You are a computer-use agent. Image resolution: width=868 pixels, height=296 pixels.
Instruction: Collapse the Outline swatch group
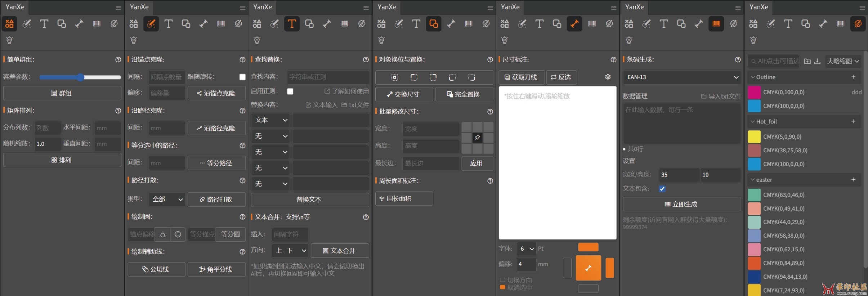click(x=753, y=77)
